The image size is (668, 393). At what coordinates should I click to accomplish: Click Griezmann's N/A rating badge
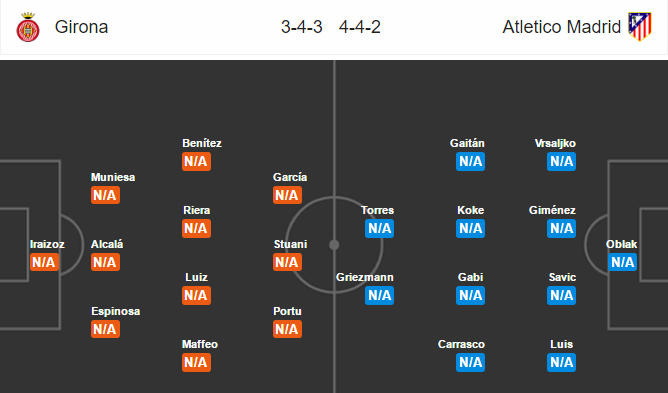[x=379, y=295]
